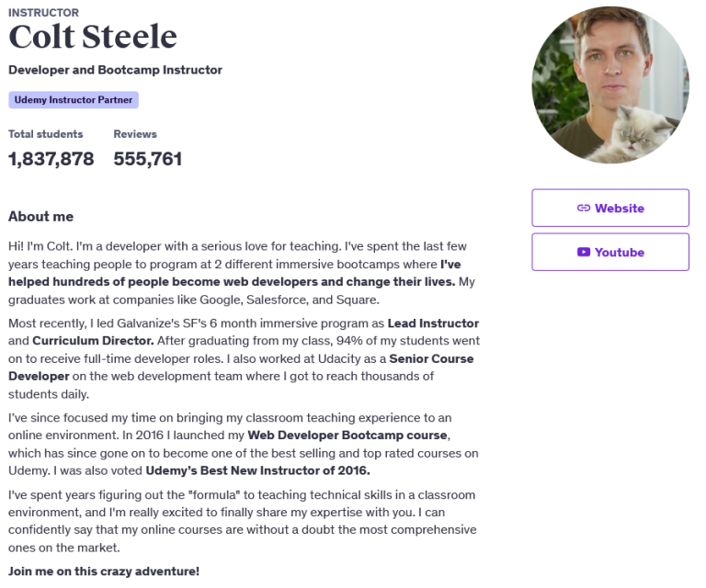Click the Join me on this crazy adventure line
706x588 pixels.
(103, 571)
